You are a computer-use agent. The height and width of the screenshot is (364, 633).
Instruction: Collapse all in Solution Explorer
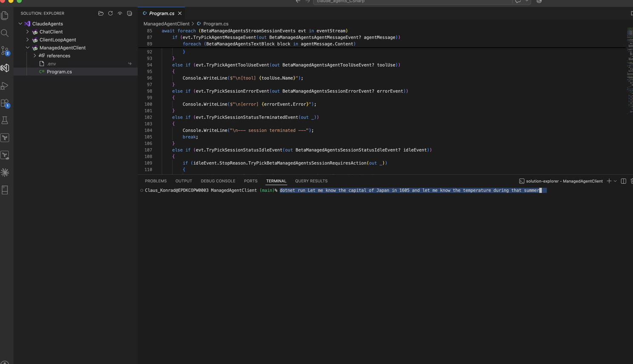[129, 13]
